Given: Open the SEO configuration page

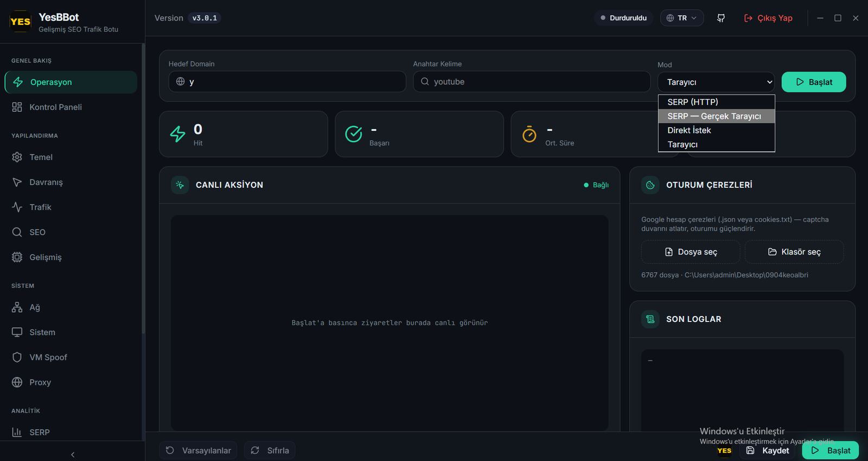Looking at the screenshot, I should (71, 232).
